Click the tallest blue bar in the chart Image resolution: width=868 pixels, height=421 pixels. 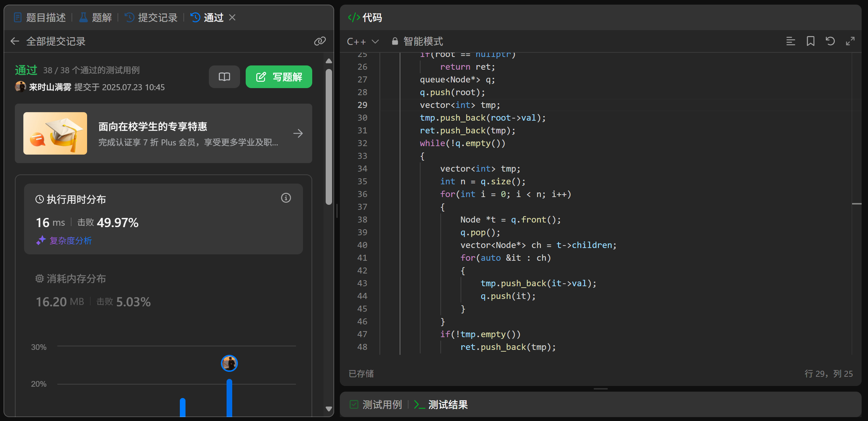[x=229, y=398]
